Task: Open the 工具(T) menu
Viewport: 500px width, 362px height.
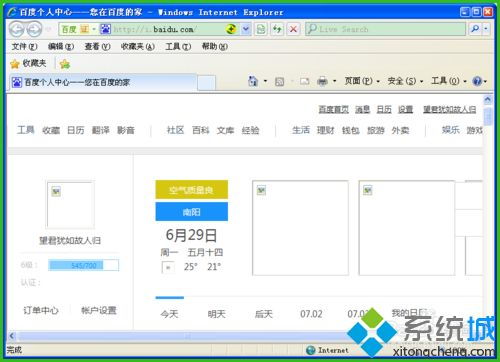Action: 178,46
